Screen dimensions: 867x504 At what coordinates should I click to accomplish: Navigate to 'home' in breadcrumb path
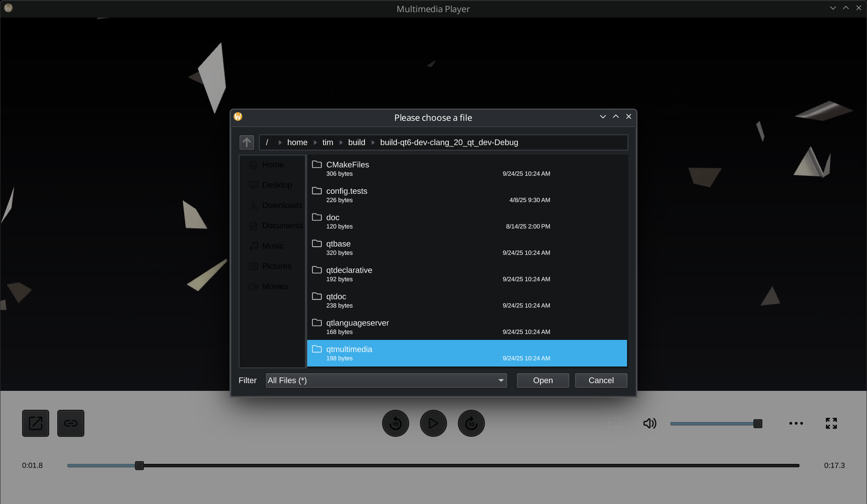tap(297, 142)
